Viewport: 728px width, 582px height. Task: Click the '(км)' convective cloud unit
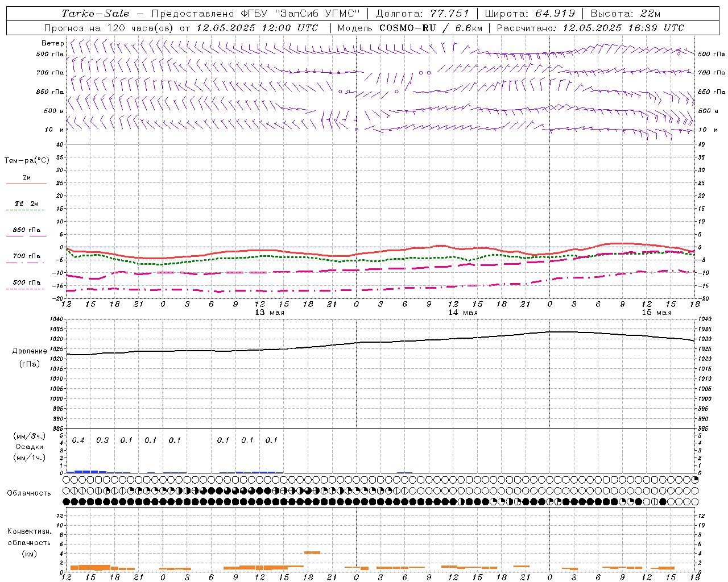pos(29,553)
